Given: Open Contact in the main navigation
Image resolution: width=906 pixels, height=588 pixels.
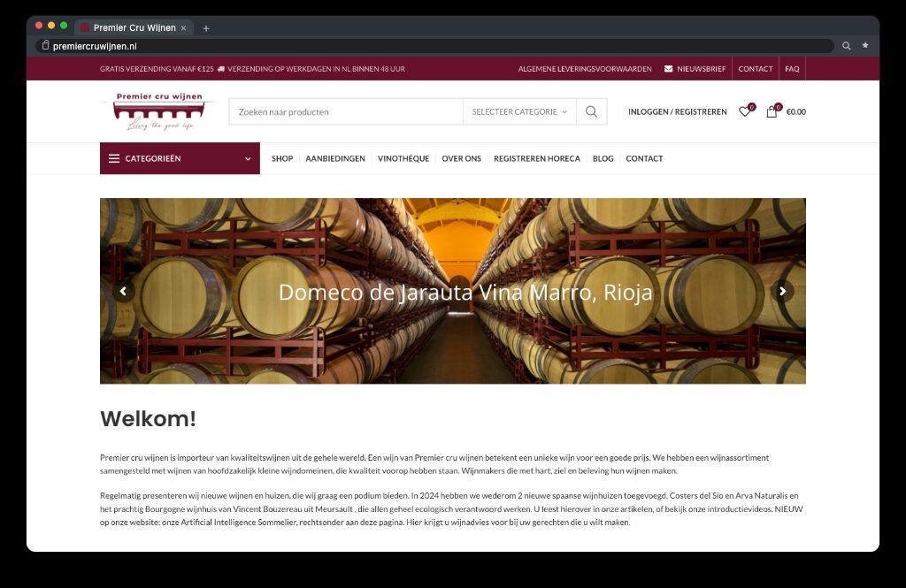Looking at the screenshot, I should [x=644, y=158].
